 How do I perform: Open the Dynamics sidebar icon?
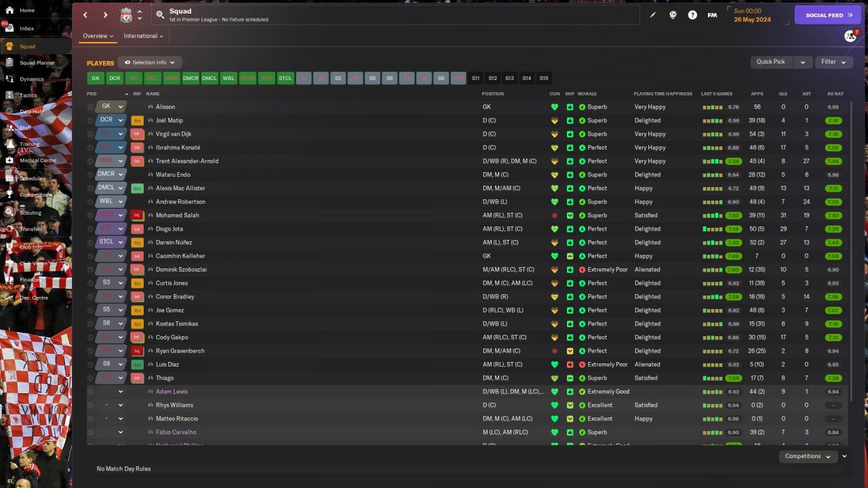pos(9,79)
